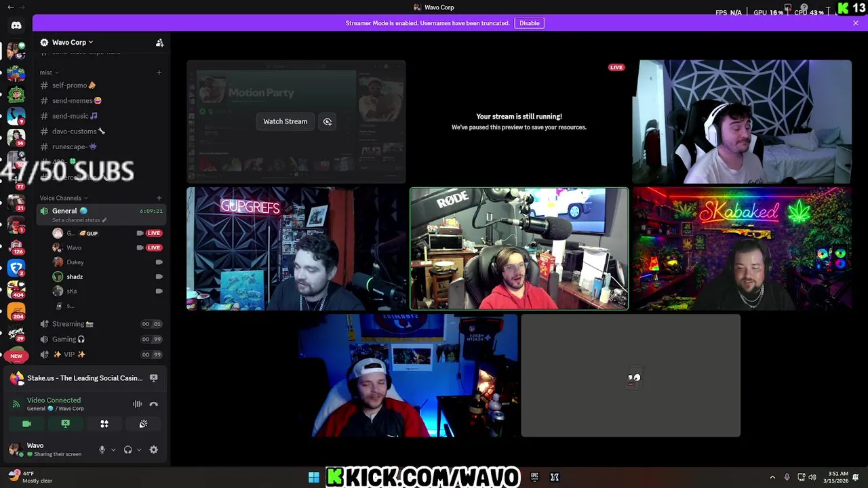868x488 pixels.
Task: Open server icon with 204 badge
Action: 16,312
